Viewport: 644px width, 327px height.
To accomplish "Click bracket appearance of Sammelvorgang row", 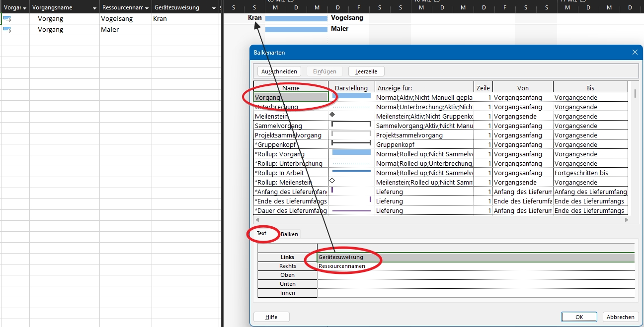I will point(351,124).
